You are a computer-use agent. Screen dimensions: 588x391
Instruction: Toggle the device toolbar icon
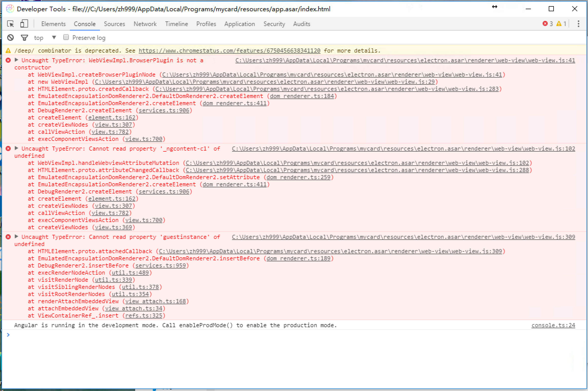[24, 23]
